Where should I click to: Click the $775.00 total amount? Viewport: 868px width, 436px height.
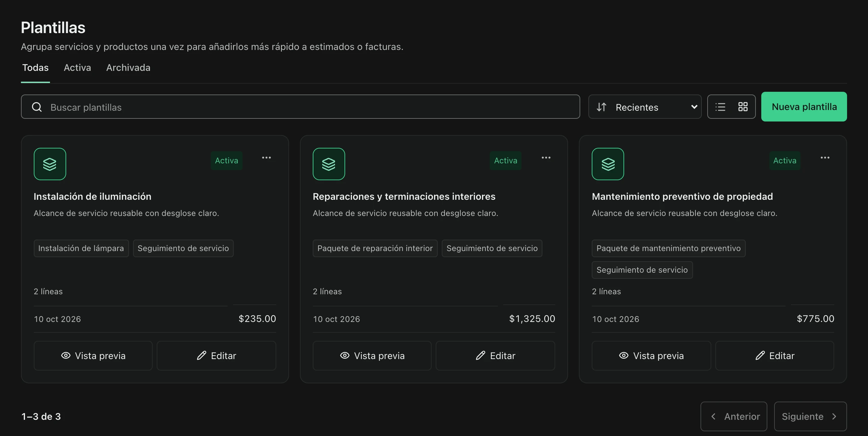[x=815, y=319]
